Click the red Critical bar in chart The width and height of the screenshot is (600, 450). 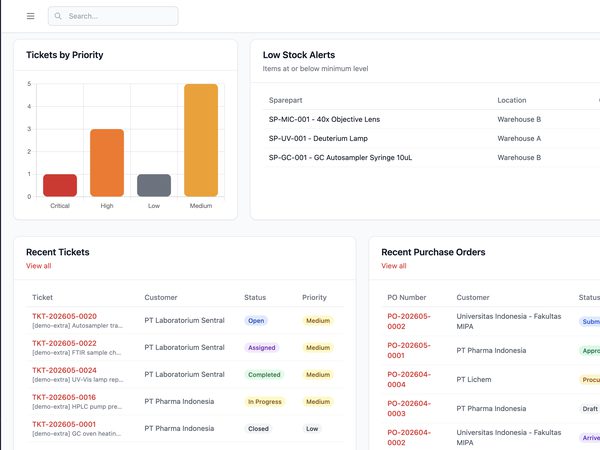(x=60, y=186)
